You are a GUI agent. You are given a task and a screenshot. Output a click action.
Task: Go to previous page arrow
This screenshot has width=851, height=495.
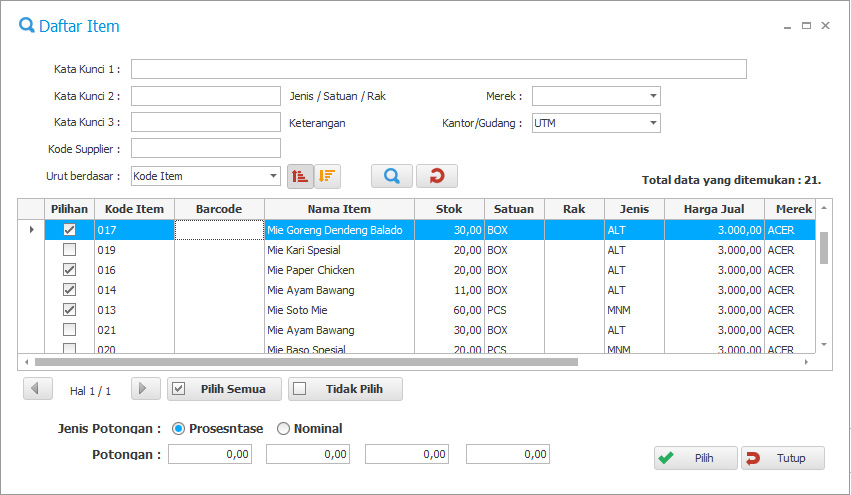(x=37, y=389)
